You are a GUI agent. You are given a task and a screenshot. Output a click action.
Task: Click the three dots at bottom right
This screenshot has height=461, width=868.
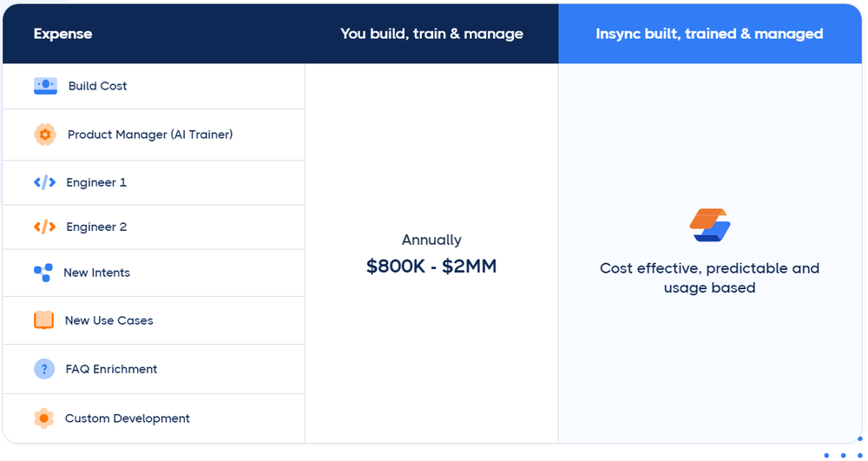[843, 456]
